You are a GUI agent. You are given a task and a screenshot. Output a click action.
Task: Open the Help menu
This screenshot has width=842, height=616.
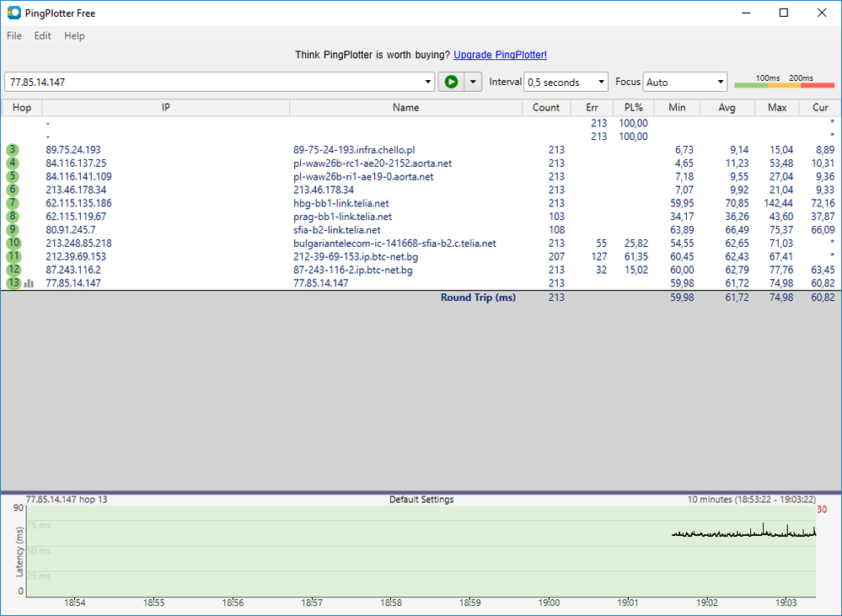pos(74,36)
